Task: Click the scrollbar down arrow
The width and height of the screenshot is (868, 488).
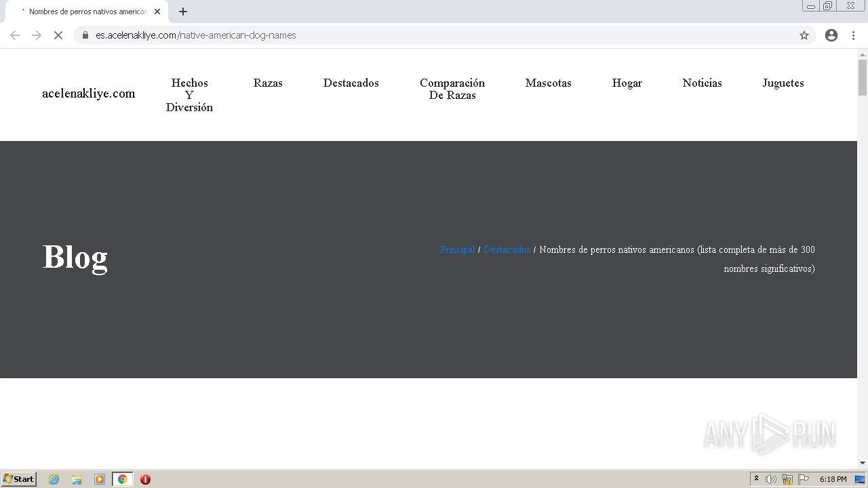Action: 863,463
